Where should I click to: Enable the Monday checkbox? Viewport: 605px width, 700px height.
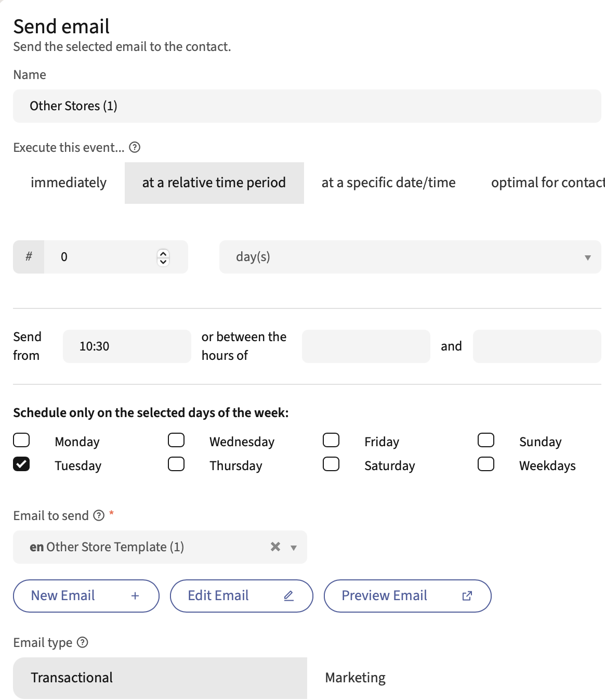[21, 440]
